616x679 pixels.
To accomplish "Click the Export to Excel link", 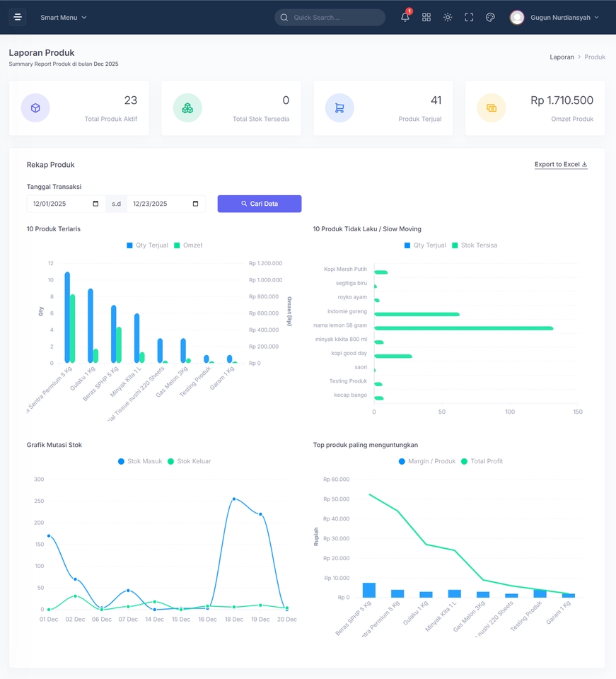I will pyautogui.click(x=561, y=164).
